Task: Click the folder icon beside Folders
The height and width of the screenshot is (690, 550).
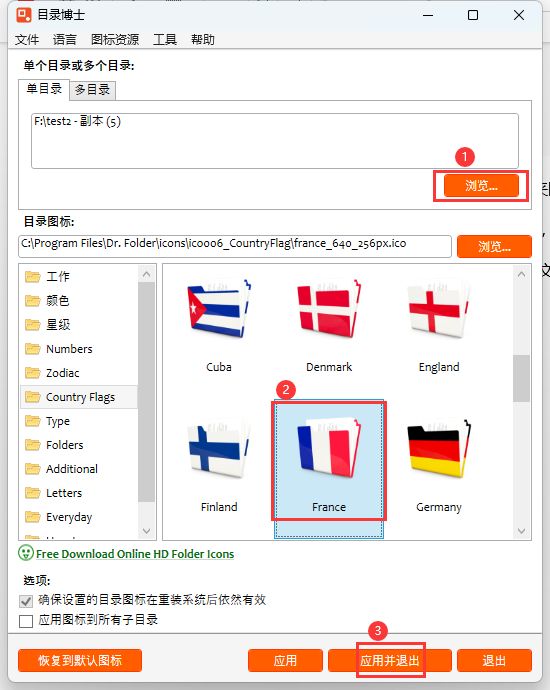Action: [33, 445]
